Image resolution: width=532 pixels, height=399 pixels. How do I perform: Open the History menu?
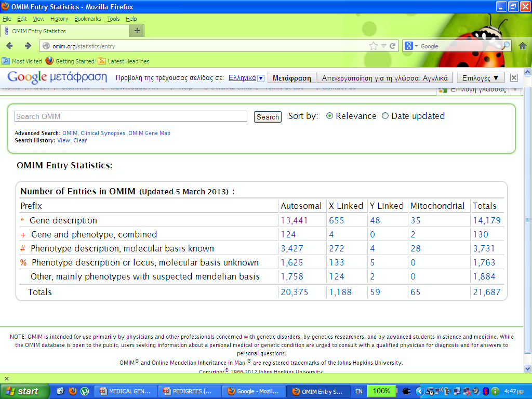(x=59, y=19)
